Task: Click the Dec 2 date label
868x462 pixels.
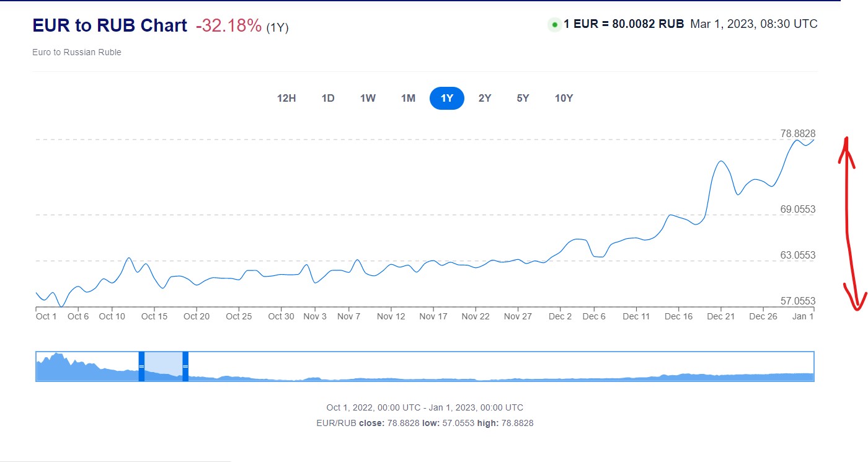Action: (x=560, y=316)
